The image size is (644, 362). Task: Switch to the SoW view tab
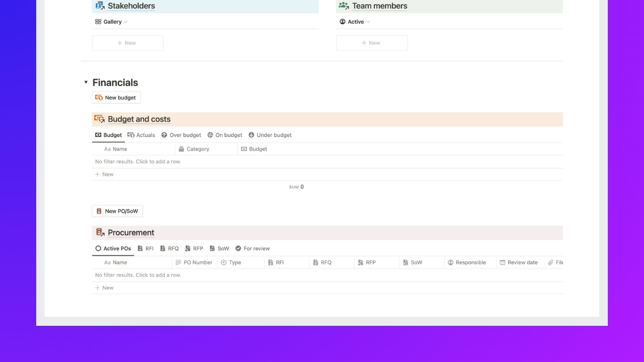pyautogui.click(x=219, y=248)
